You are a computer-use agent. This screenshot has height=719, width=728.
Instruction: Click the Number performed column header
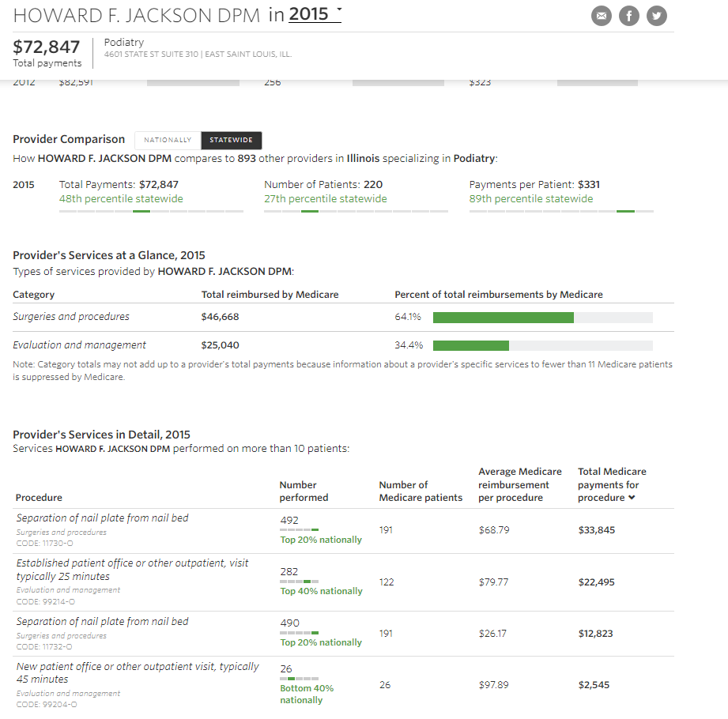(x=304, y=491)
